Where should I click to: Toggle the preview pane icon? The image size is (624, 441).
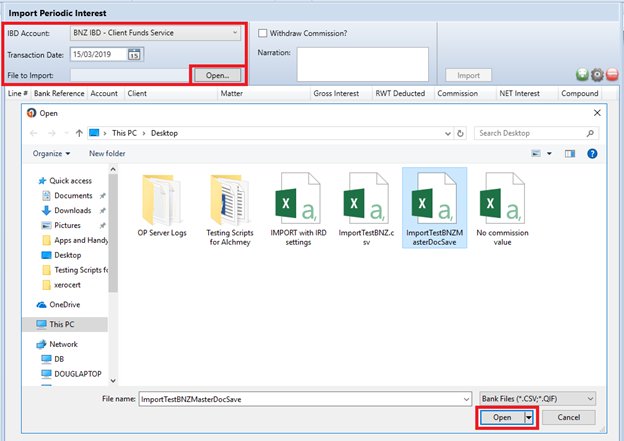tap(570, 154)
